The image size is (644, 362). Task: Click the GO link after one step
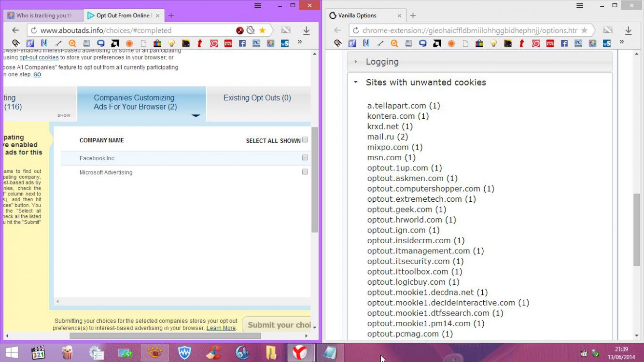[37, 75]
